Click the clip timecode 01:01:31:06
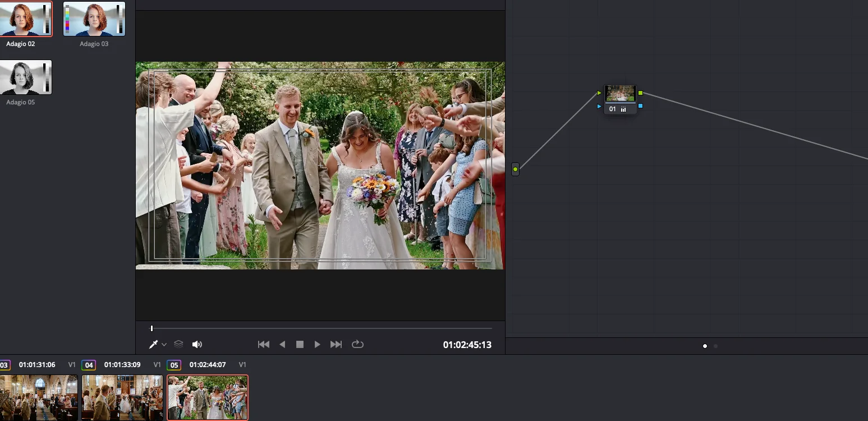This screenshot has width=868, height=421. (37, 365)
